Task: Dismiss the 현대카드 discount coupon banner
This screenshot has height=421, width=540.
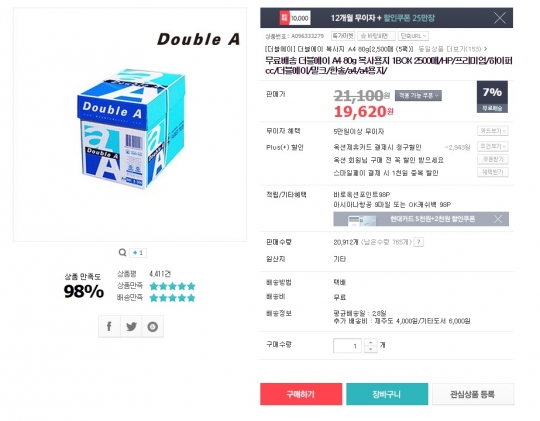Action: (x=498, y=219)
